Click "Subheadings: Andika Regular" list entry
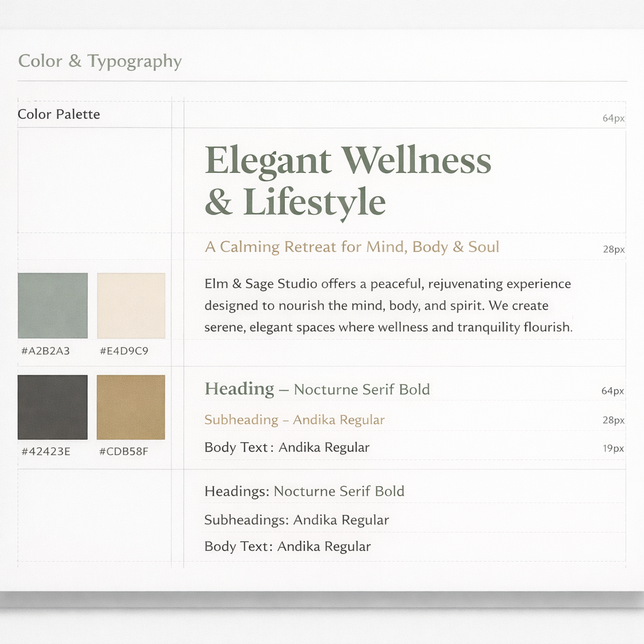Viewport: 644px width, 644px height. (x=297, y=520)
